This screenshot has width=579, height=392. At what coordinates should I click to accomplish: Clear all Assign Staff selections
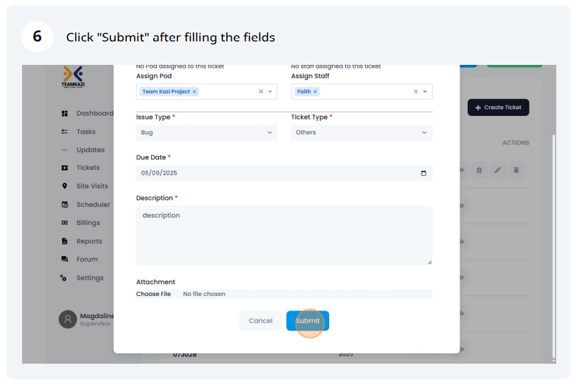click(415, 92)
